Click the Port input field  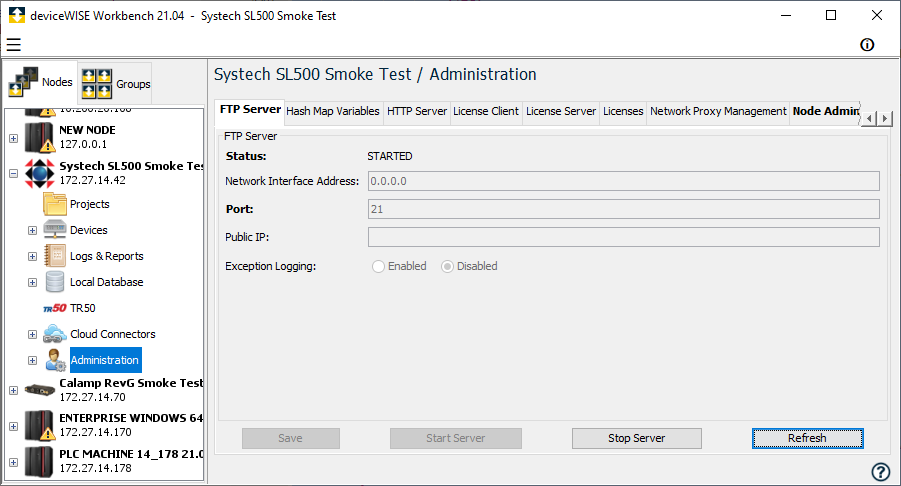(623, 209)
